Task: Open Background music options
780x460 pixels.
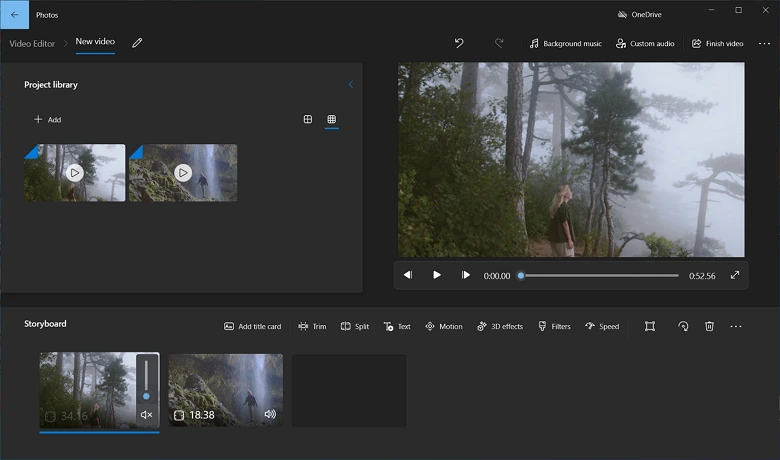Action: pos(566,44)
